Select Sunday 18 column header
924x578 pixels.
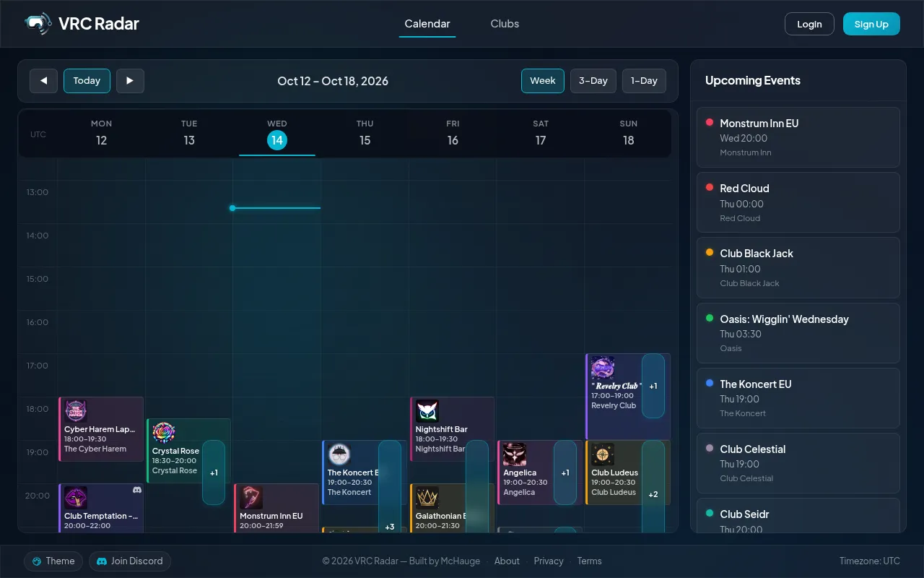click(629, 133)
